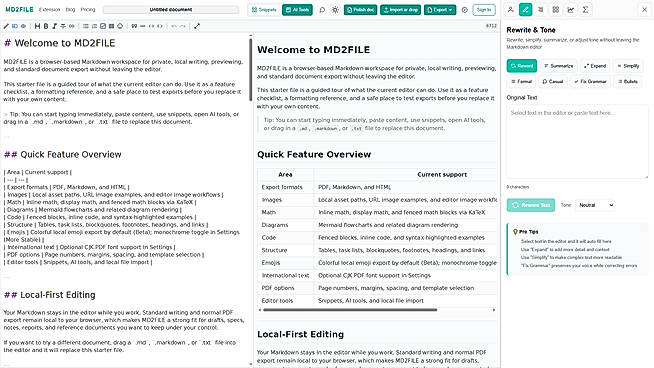Insert an image from the toolbar
Screen dimensions: 654x368
click(120, 26)
